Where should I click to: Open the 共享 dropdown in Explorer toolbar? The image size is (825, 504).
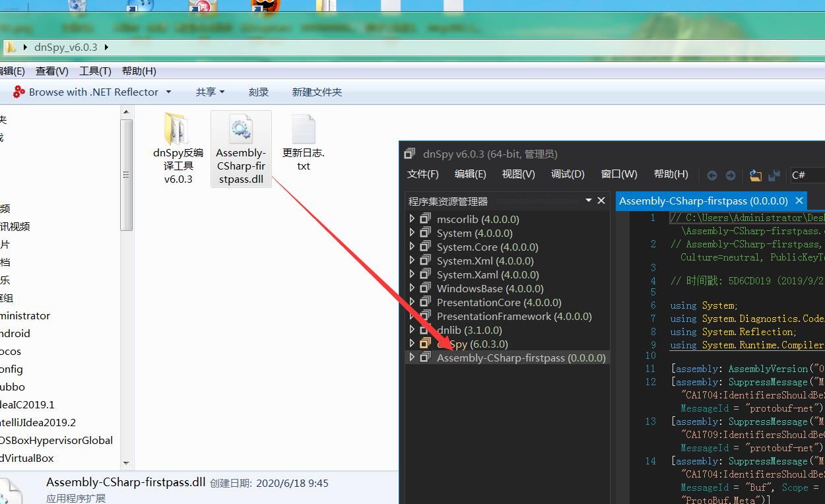(210, 92)
